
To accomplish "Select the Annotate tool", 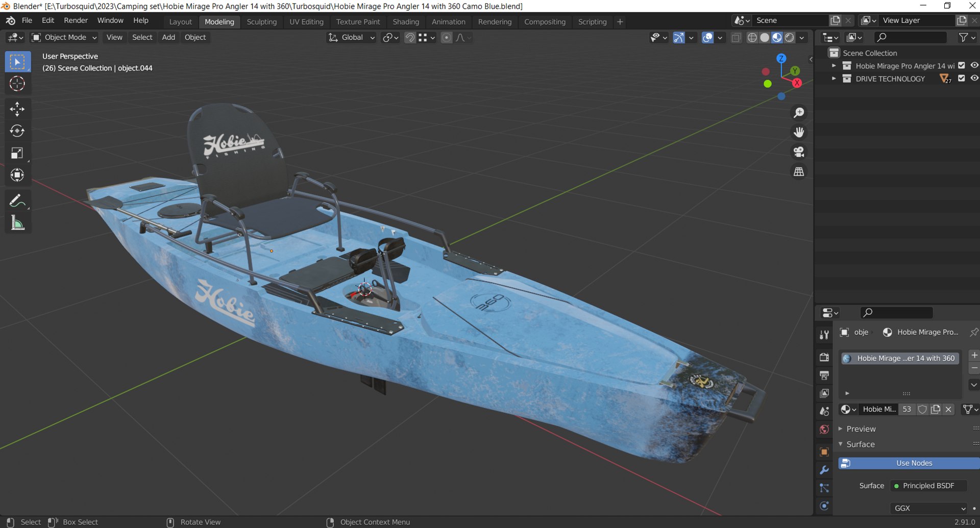I will [17, 201].
